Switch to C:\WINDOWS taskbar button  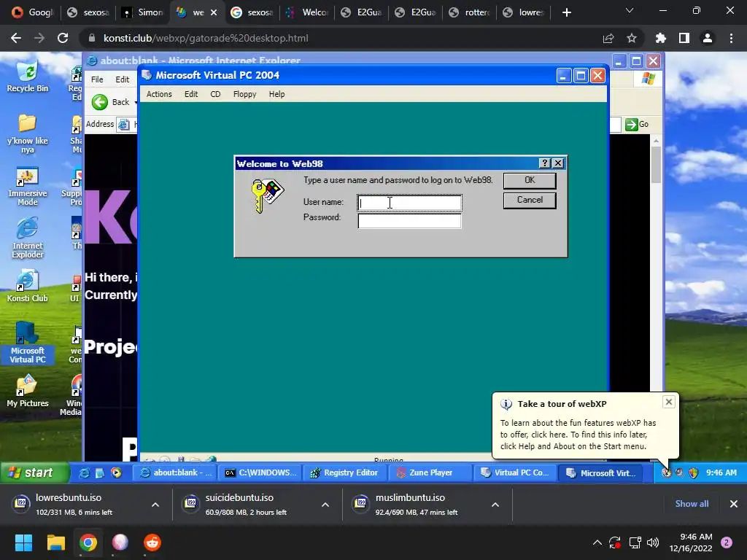click(x=260, y=472)
